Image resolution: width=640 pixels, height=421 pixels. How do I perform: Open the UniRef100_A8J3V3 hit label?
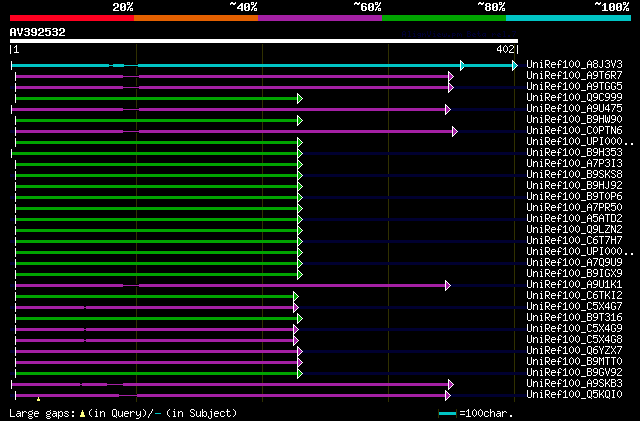(574, 65)
